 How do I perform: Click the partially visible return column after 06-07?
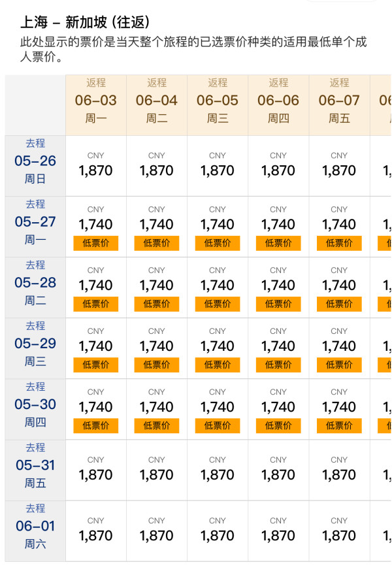coord(381,105)
